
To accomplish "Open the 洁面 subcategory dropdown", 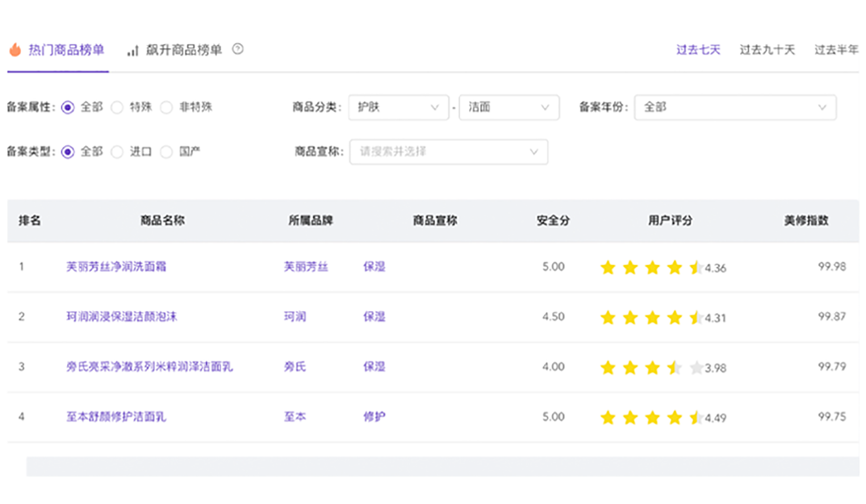I will pos(508,107).
